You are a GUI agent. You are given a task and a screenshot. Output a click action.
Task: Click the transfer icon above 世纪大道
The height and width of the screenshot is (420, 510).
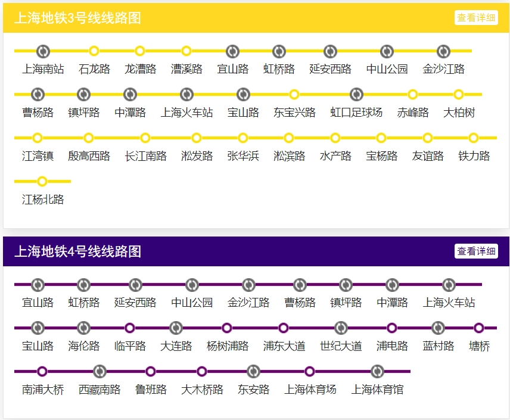click(x=341, y=328)
